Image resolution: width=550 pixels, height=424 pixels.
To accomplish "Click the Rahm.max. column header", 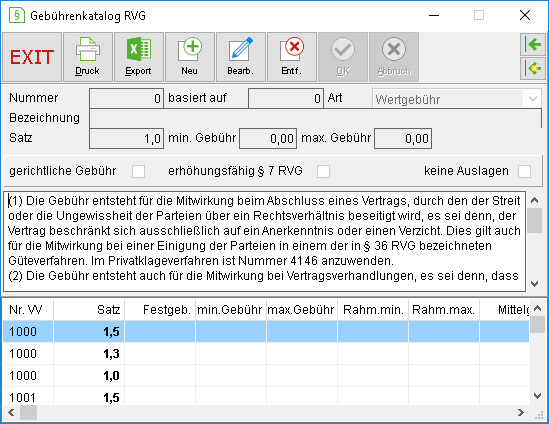I will (444, 310).
